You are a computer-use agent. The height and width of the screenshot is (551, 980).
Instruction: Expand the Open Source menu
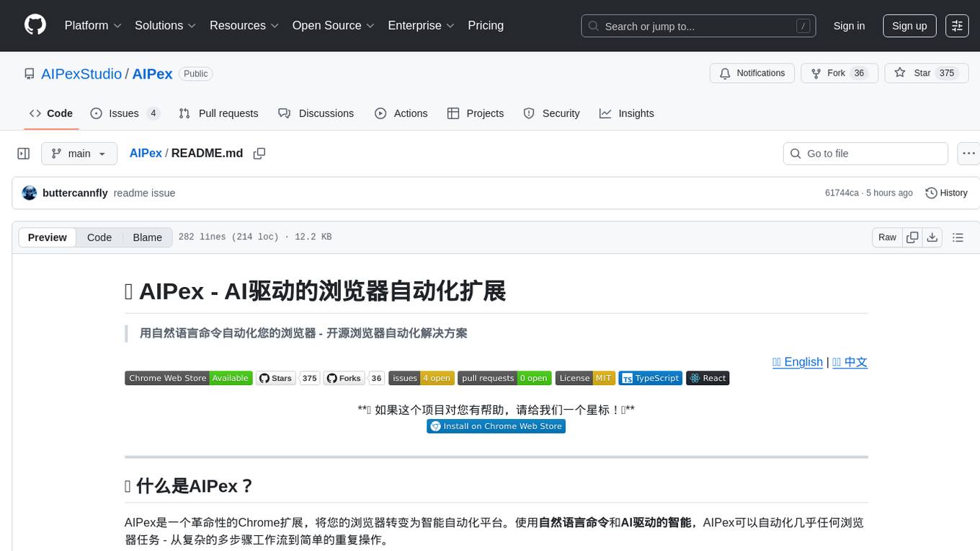pos(334,25)
